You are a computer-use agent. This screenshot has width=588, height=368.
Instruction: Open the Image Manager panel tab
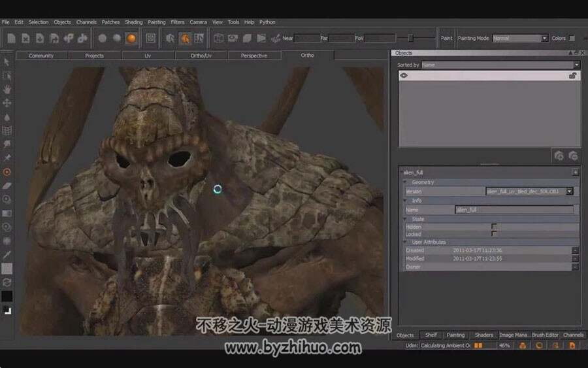click(x=514, y=335)
